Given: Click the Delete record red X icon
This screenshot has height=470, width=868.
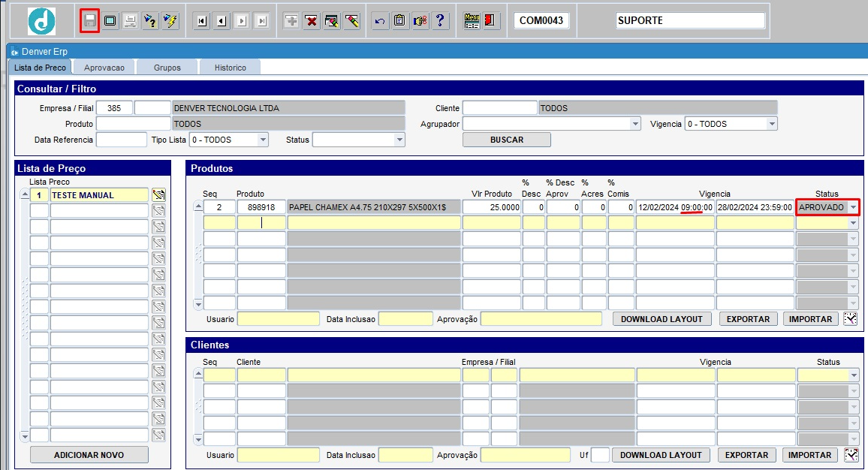Looking at the screenshot, I should pyautogui.click(x=312, y=21).
